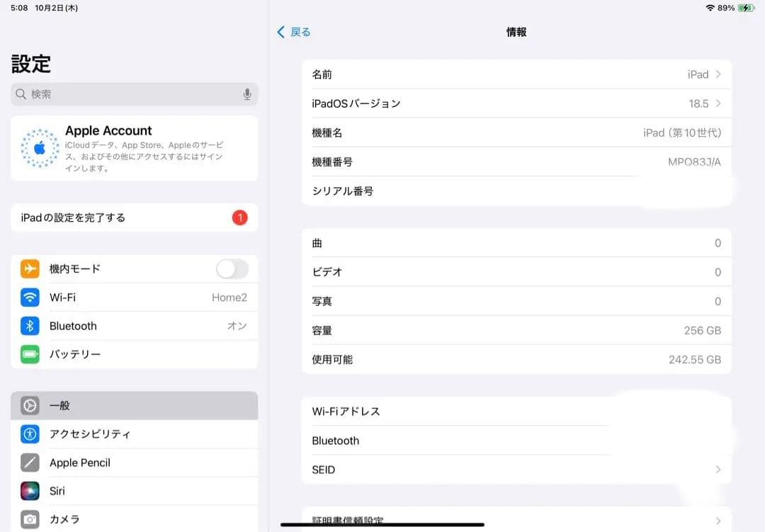Toggle the airplane mode switch off
765x532 pixels.
(231, 268)
